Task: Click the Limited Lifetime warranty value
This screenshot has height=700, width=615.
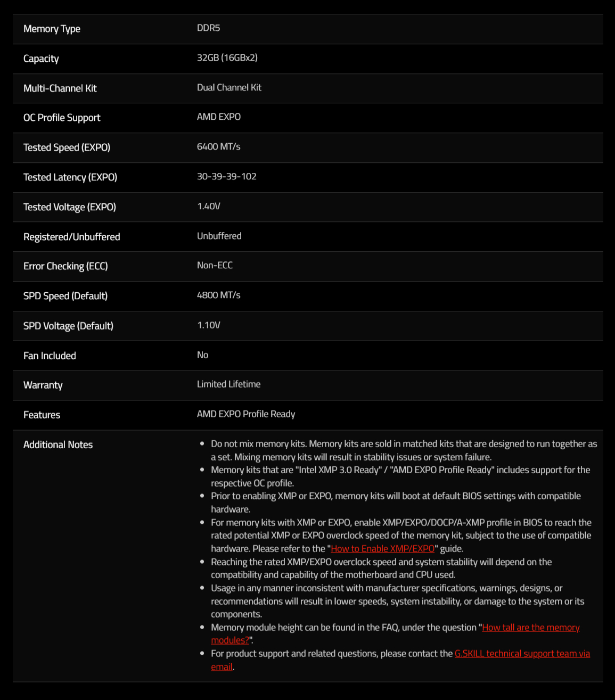Action: click(228, 384)
